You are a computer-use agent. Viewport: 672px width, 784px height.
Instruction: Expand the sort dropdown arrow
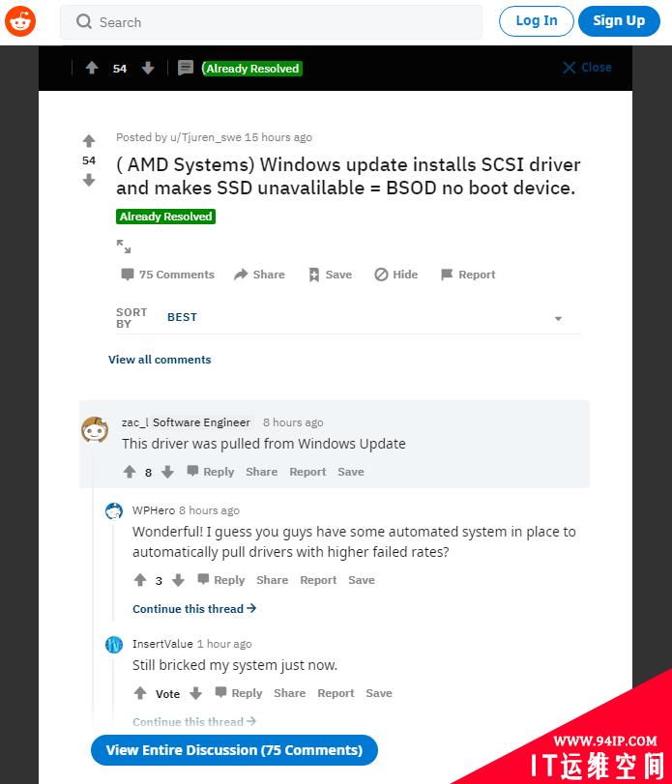click(x=559, y=318)
